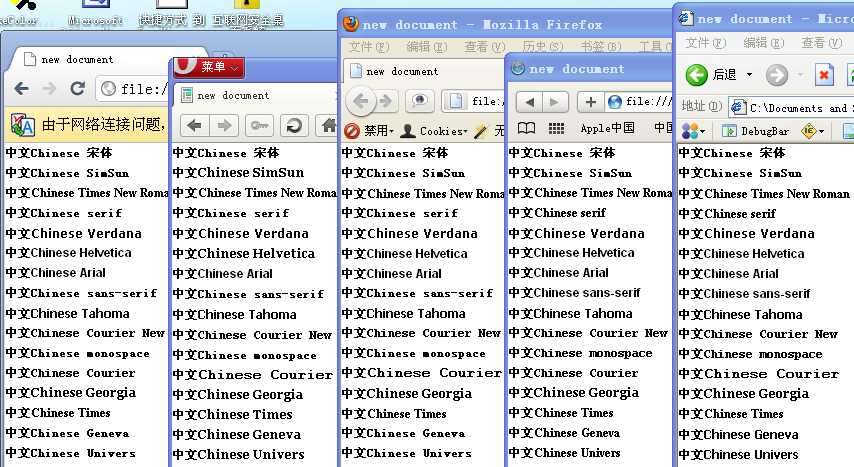Open the 查看 menu in Firefox
854x467 pixels.
[x=484, y=47]
